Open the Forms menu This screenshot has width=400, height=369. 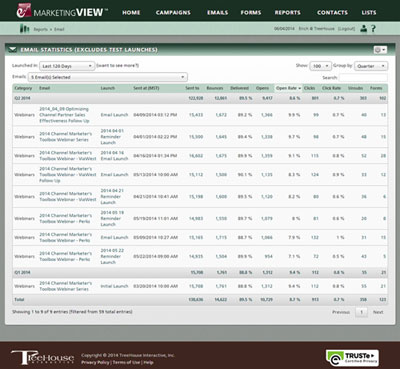[251, 13]
